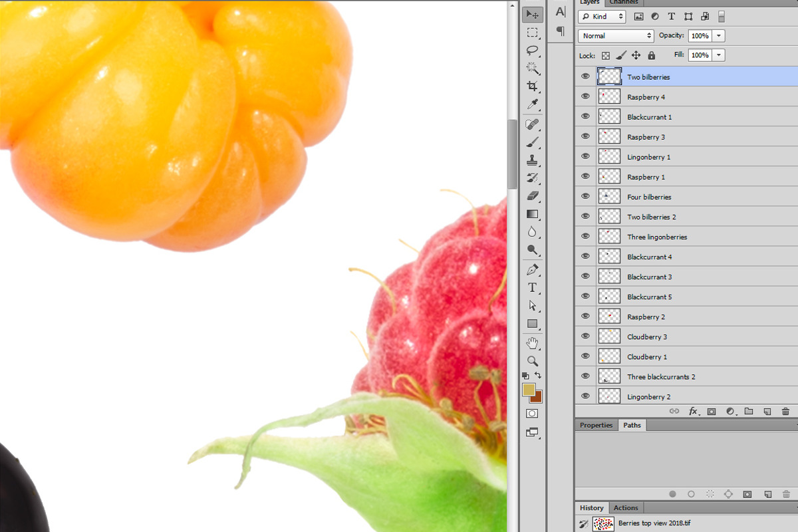The image size is (798, 532).
Task: Select the Crop tool
Action: click(x=532, y=86)
